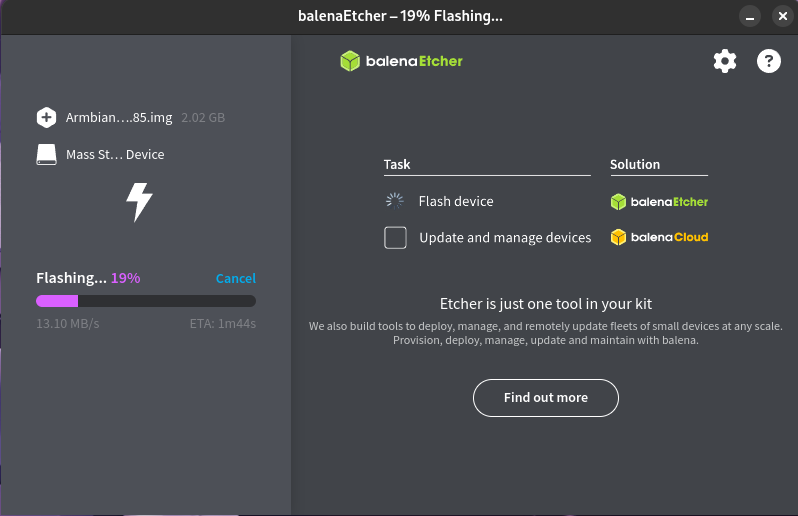
Task: Click the purple flashing progress bar
Action: pyautogui.click(x=57, y=301)
